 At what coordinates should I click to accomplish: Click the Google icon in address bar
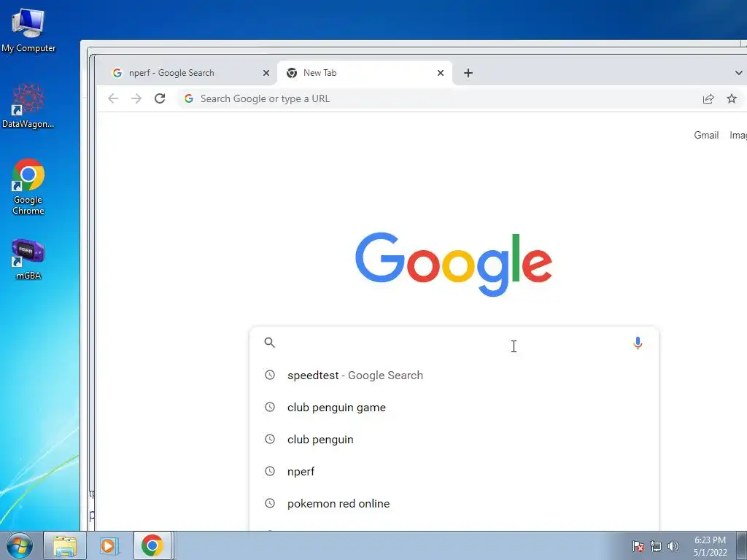[189, 98]
